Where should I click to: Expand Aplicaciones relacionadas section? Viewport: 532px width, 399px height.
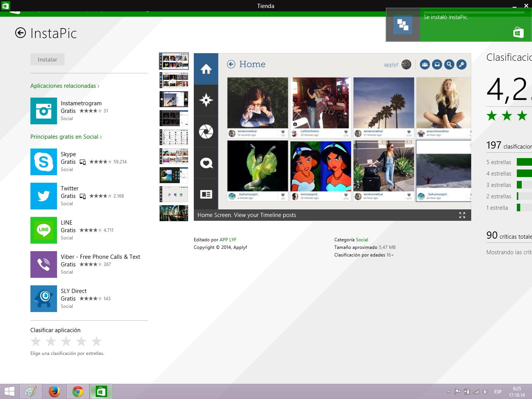(65, 86)
